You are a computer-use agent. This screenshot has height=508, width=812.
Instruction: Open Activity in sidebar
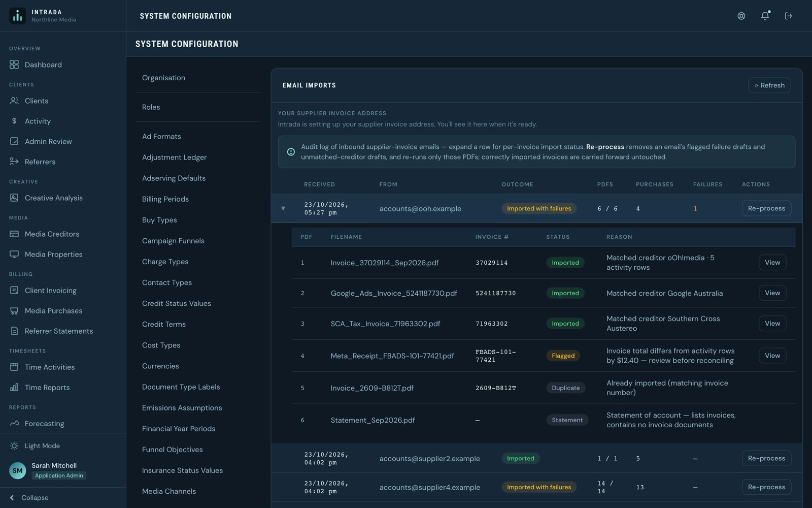[63, 121]
